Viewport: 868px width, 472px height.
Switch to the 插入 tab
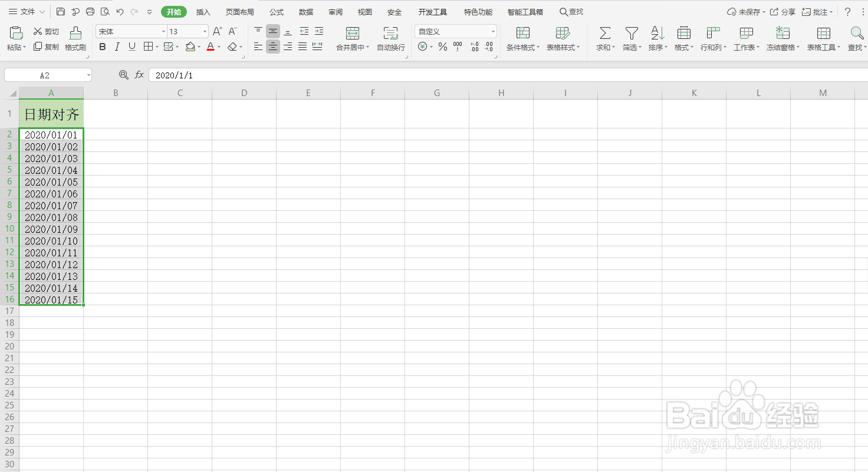(203, 12)
